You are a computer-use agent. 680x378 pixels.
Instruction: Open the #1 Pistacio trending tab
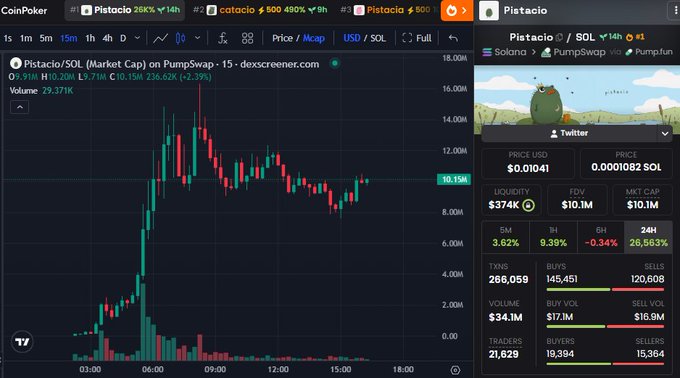click(x=125, y=10)
